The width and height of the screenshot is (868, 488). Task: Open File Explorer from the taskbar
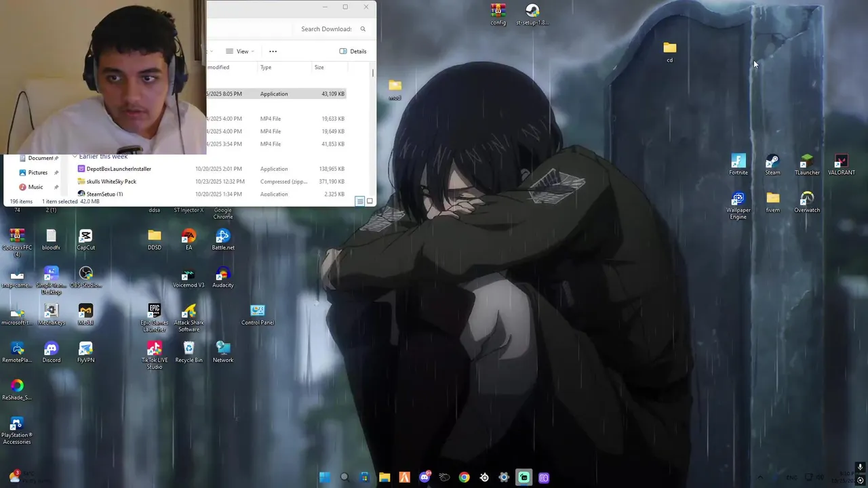(384, 477)
